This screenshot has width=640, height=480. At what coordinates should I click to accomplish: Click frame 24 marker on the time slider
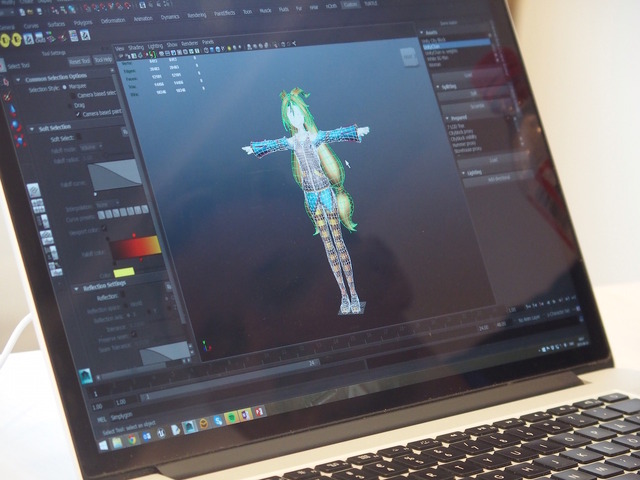coord(312,362)
